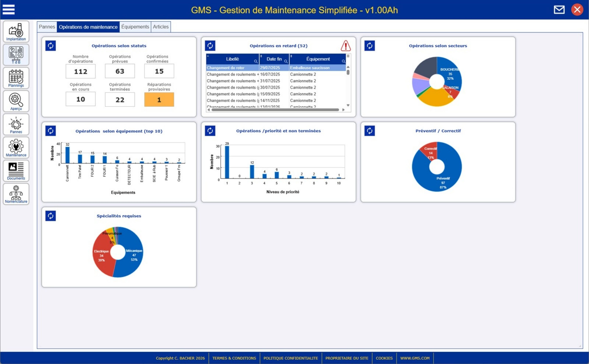
Task: Open the Implantation sidebar icon
Action: [x=16, y=32]
